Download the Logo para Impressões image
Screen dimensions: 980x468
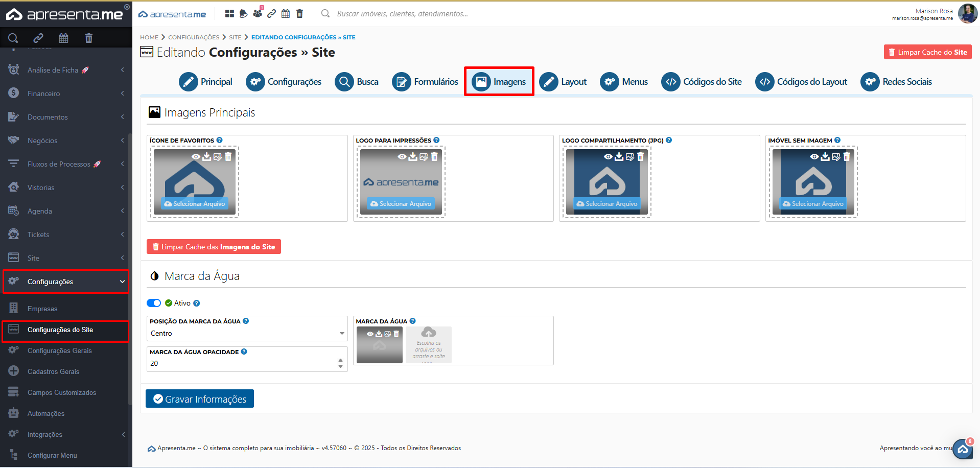(x=413, y=157)
